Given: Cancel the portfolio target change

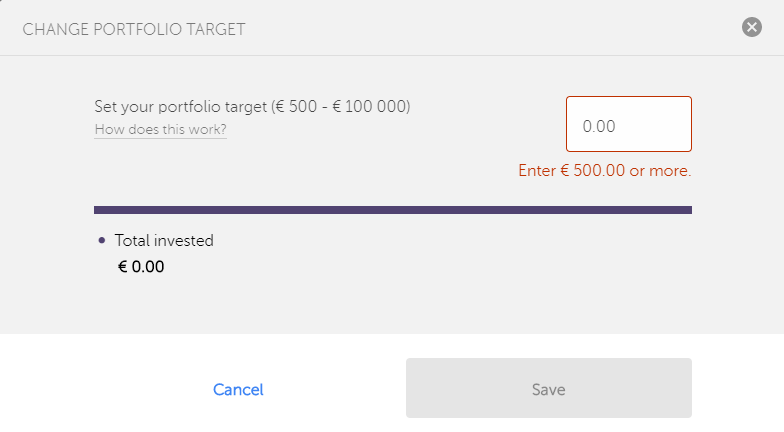Looking at the screenshot, I should point(238,389).
